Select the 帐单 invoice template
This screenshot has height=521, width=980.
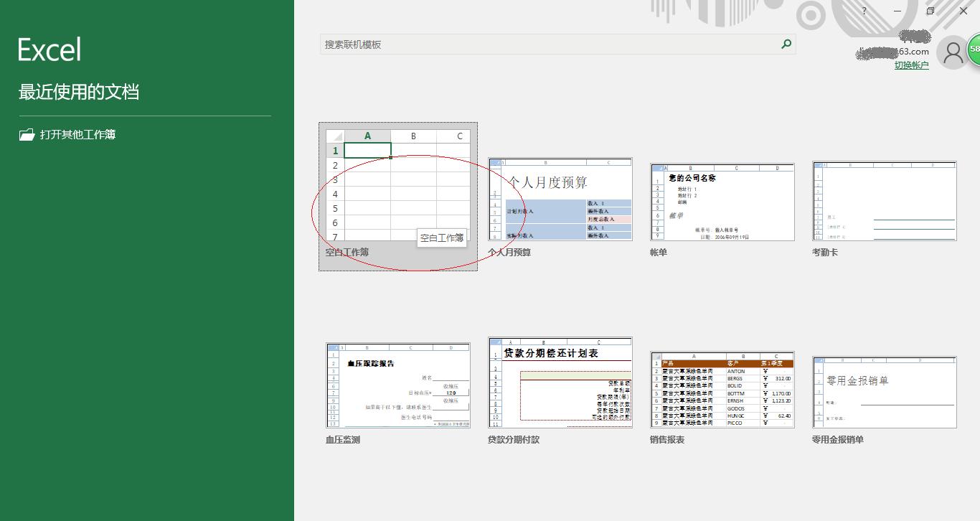pos(722,201)
